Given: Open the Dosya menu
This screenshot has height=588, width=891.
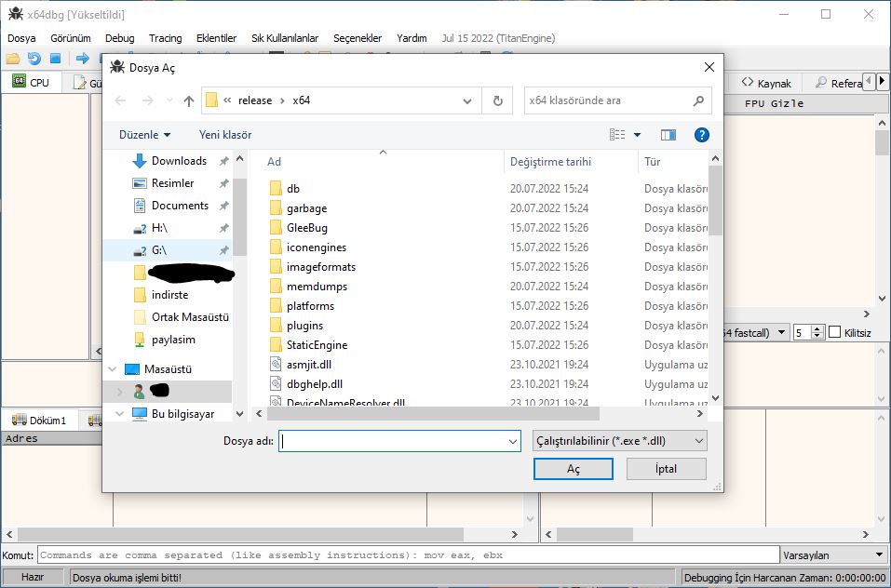Looking at the screenshot, I should point(21,38).
